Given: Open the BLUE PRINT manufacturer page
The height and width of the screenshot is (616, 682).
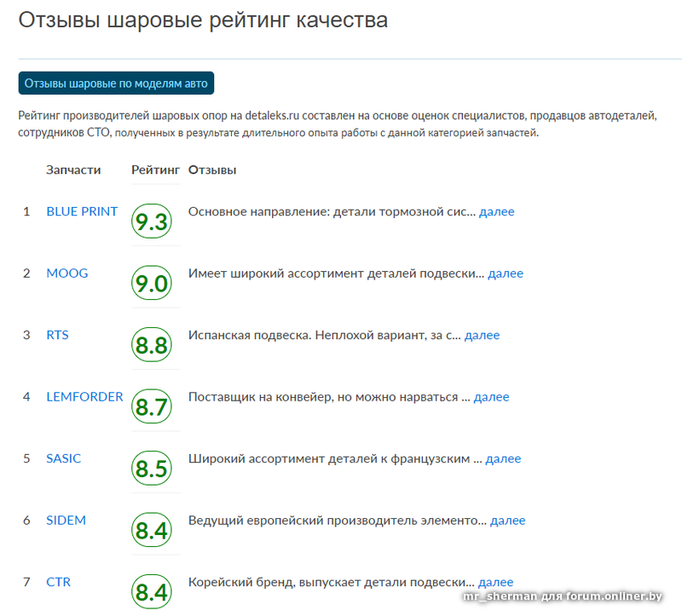Looking at the screenshot, I should pyautogui.click(x=82, y=211).
